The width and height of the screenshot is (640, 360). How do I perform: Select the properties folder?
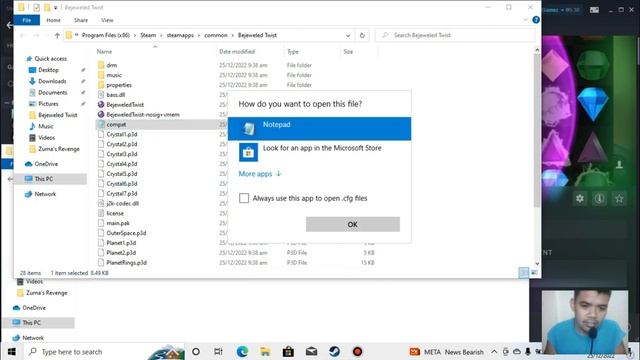[119, 85]
